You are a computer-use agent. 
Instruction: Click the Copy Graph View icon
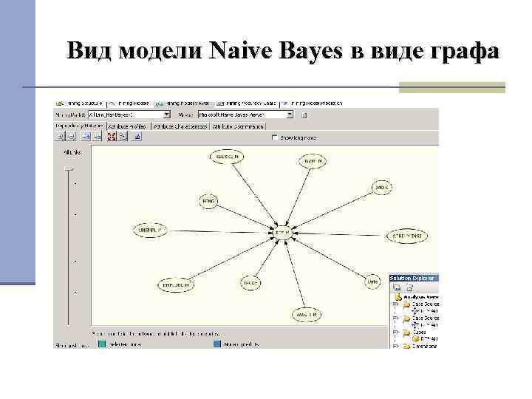[x=86, y=137]
